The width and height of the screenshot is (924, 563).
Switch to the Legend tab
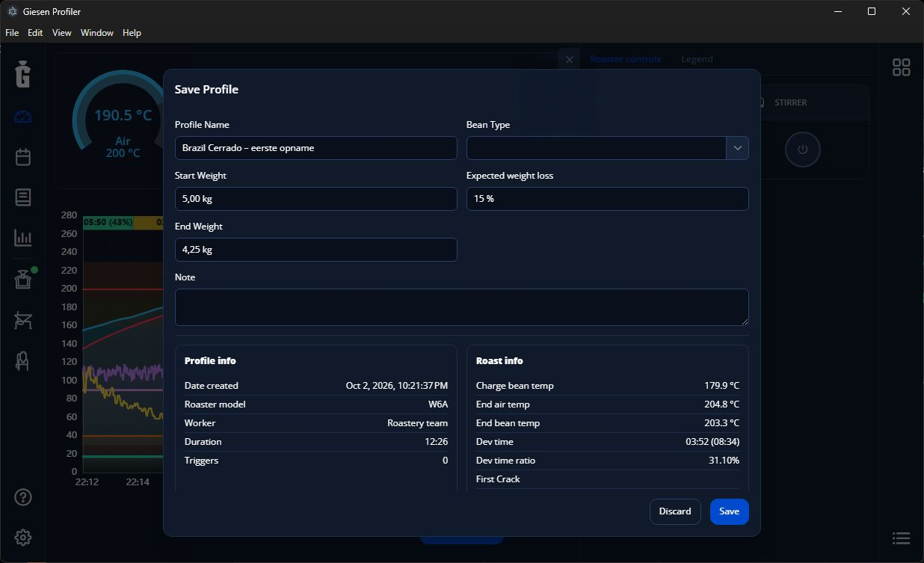coord(697,59)
